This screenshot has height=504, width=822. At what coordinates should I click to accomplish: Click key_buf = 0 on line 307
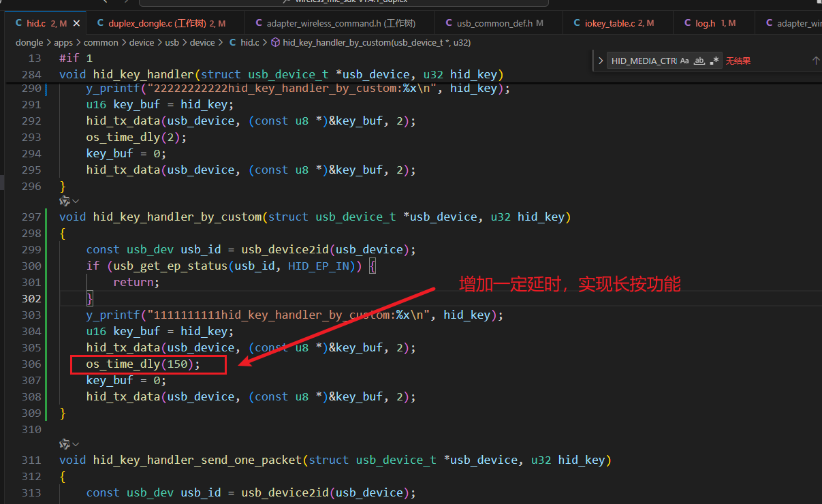pos(126,380)
